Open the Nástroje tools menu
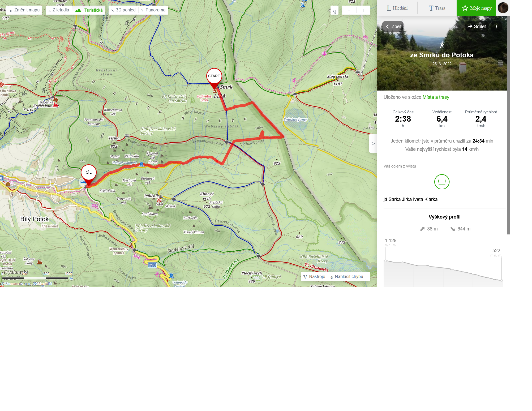The image size is (532, 411). (x=314, y=277)
